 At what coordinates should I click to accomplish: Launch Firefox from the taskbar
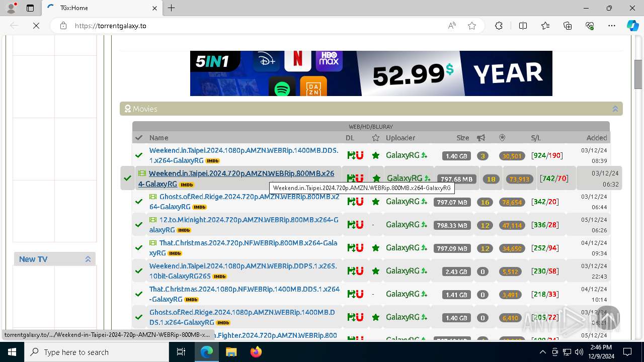256,352
